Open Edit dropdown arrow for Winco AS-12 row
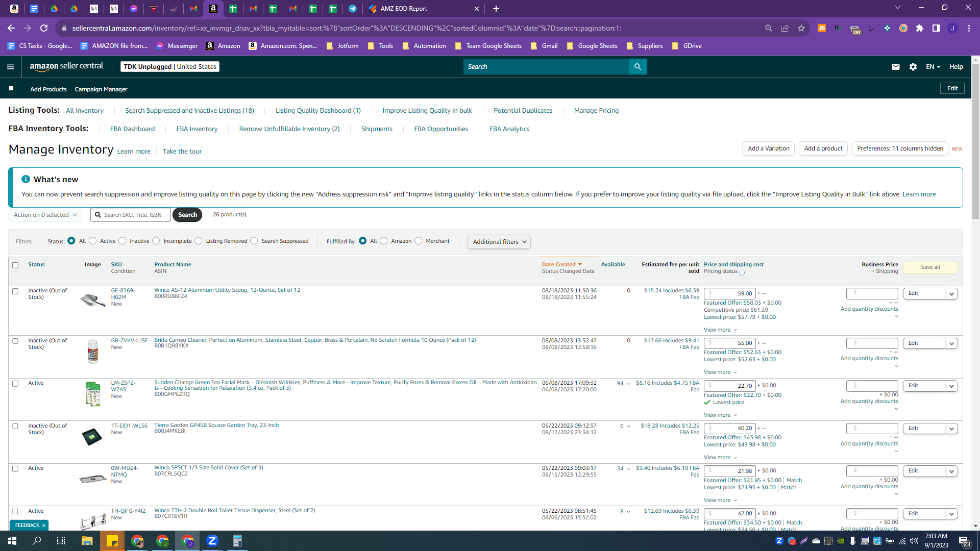The height and width of the screenshot is (551, 980). click(951, 294)
